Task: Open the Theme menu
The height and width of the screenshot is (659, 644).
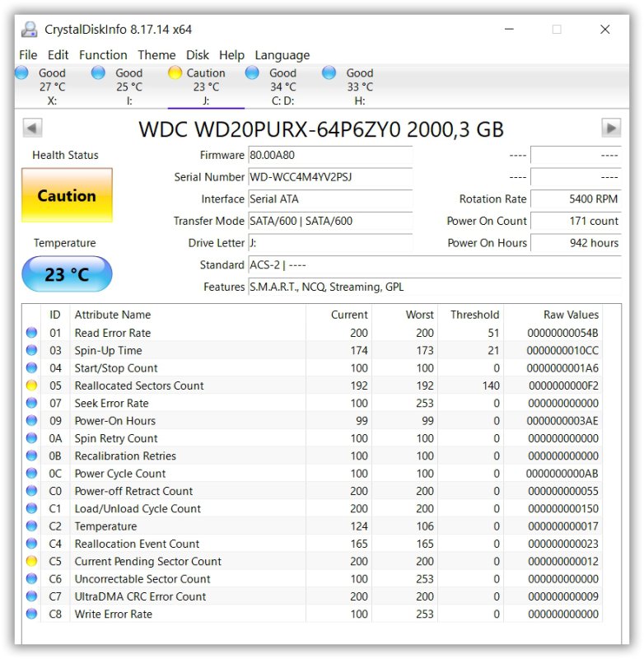Action: click(x=156, y=55)
